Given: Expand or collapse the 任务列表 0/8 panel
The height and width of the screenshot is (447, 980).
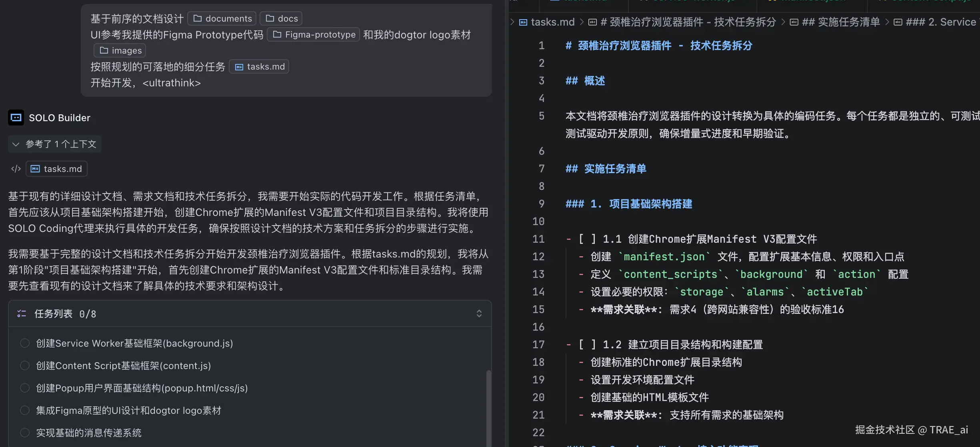Looking at the screenshot, I should pos(479,314).
